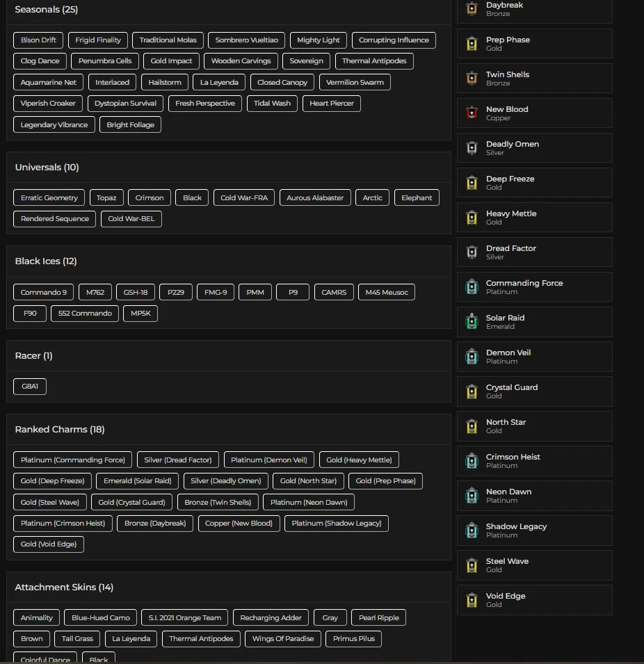Click the Animality attachment skin tag
644x664 pixels.
pyautogui.click(x=37, y=617)
